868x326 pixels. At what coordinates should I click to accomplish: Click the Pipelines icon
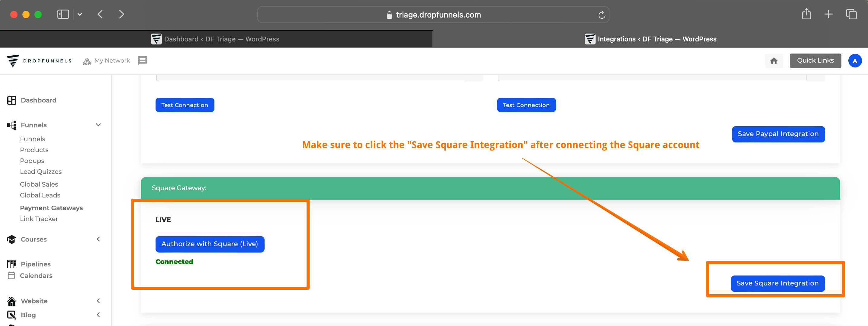pos(12,264)
